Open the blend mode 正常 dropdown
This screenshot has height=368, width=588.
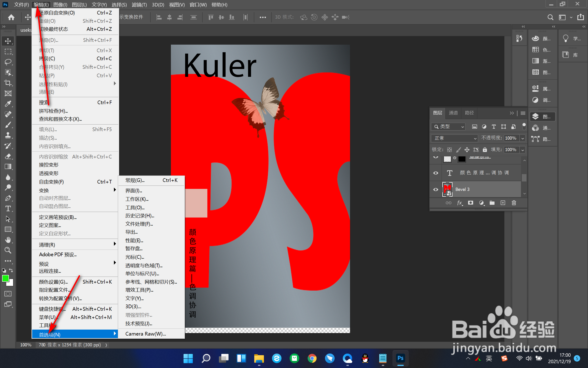[x=454, y=138]
